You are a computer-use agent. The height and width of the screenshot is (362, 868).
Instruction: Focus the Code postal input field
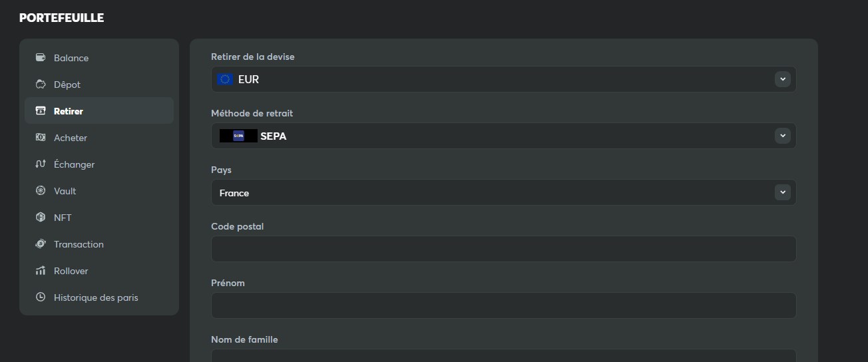[x=503, y=249]
